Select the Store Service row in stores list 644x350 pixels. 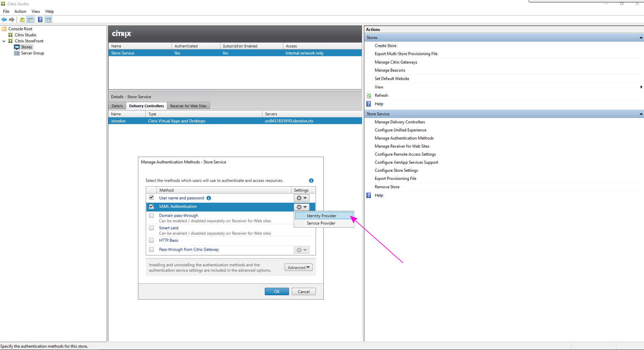[x=235, y=53]
